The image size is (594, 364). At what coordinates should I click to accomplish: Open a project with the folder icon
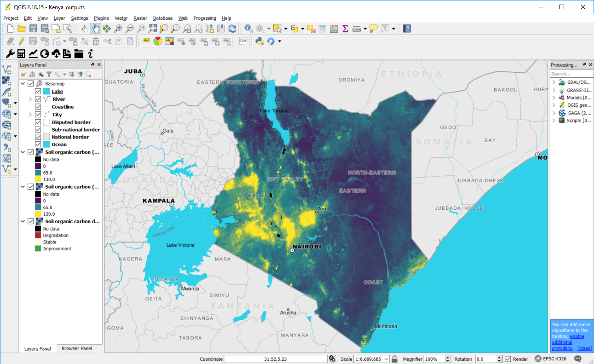[x=21, y=29]
